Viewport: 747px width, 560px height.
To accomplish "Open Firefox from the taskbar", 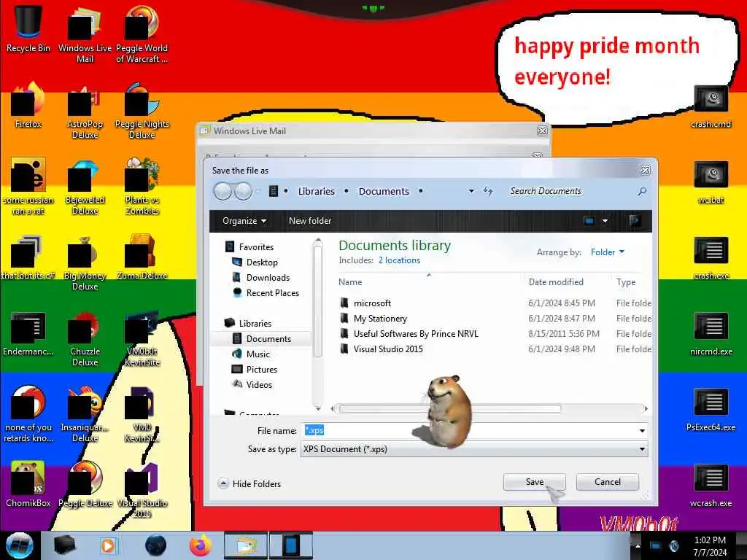I will point(201,545).
